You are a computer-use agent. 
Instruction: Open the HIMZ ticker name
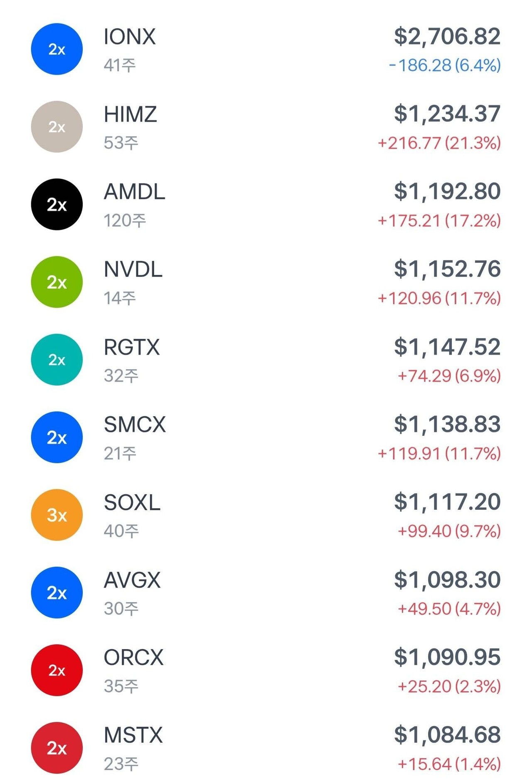pos(130,114)
